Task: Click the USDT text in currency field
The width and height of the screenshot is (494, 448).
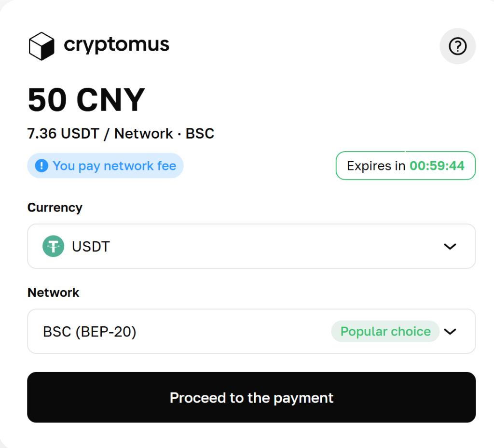Action: (91, 247)
